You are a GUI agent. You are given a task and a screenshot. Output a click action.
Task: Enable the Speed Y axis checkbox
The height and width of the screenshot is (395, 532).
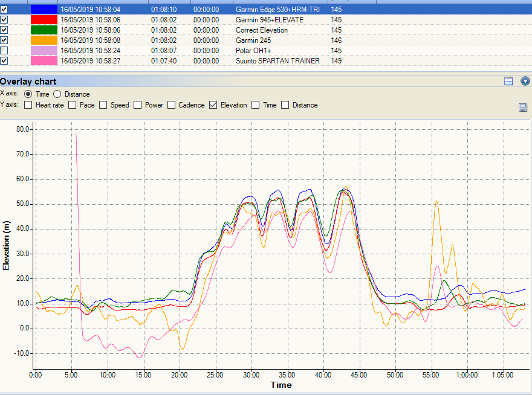click(x=103, y=105)
